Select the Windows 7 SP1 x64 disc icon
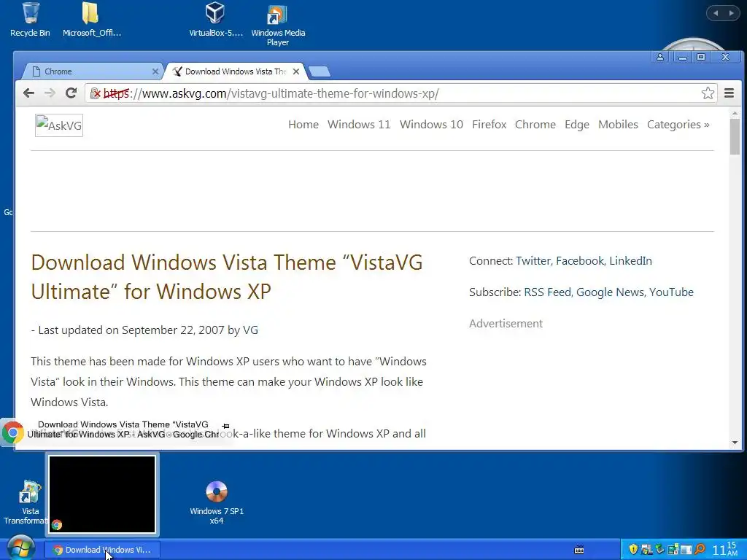747x560 pixels. tap(216, 503)
